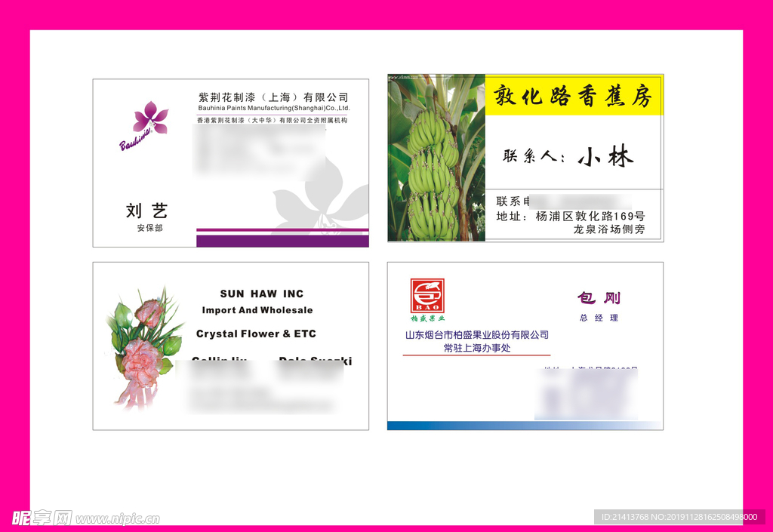Select the 联系人：小林 contact text
Image resolution: width=773 pixels, height=532 pixels.
coord(568,156)
